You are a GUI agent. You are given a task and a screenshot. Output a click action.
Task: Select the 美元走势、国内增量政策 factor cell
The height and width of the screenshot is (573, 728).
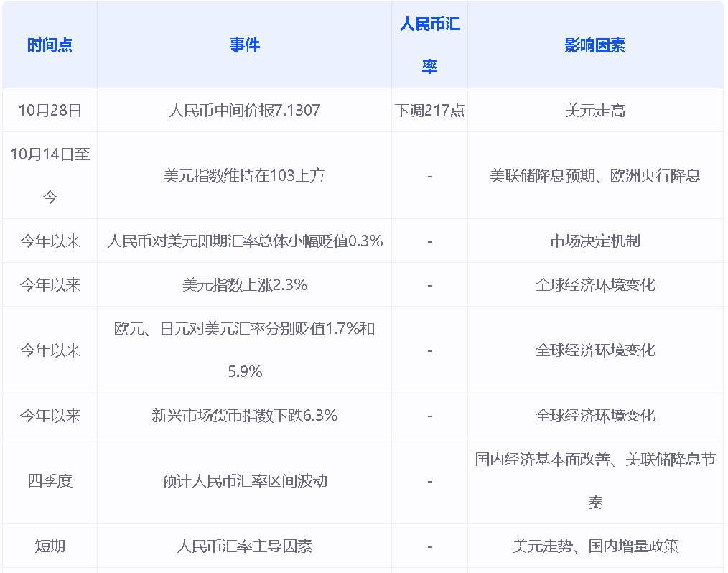click(x=594, y=546)
